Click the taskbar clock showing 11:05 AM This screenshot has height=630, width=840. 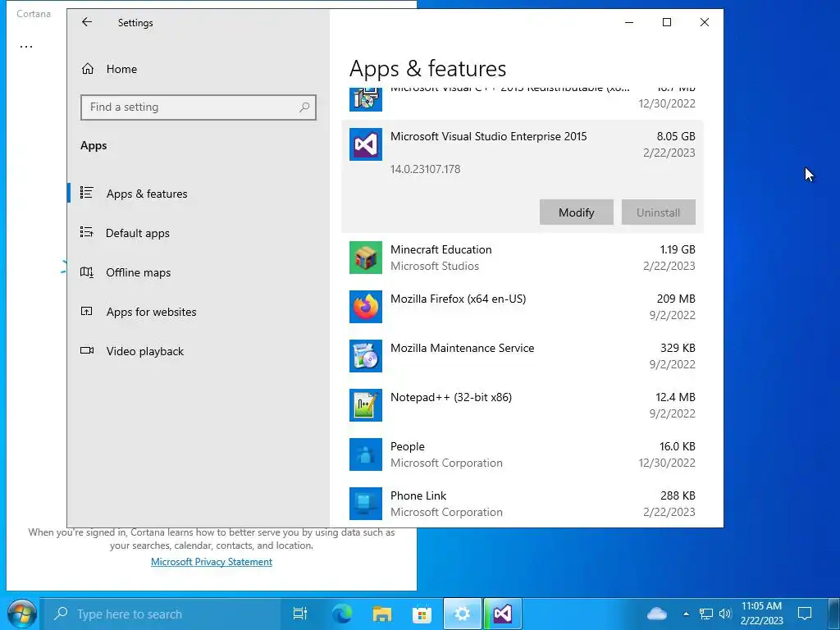pyautogui.click(x=761, y=614)
